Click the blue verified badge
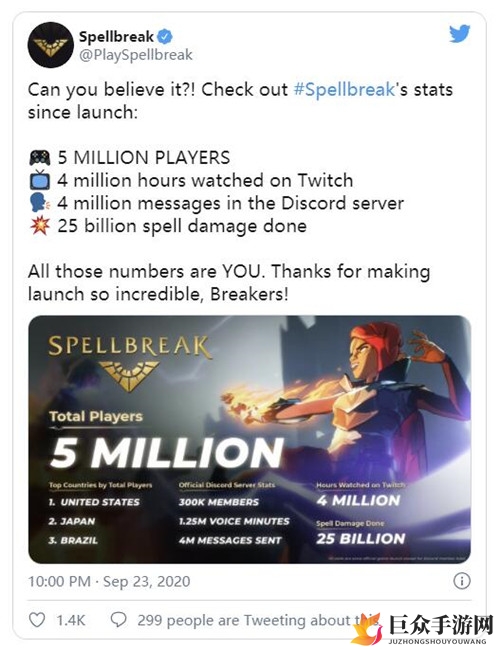Image resolution: width=500 pixels, height=649 pixels. point(165,36)
